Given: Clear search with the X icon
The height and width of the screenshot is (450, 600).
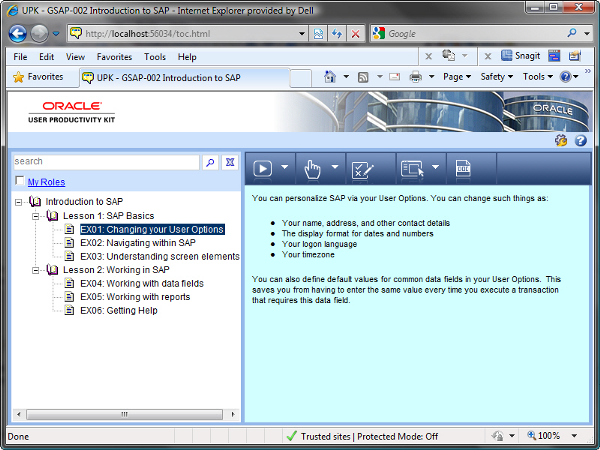Looking at the screenshot, I should [230, 163].
